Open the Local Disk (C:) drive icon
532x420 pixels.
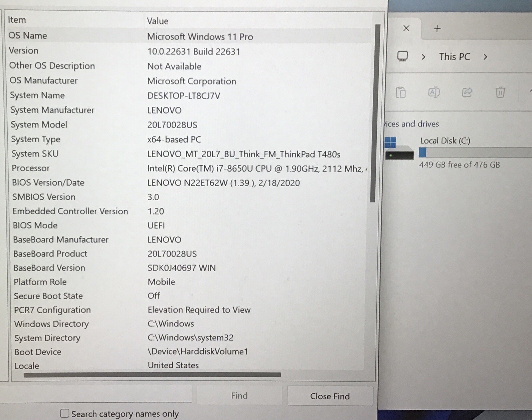[399, 148]
